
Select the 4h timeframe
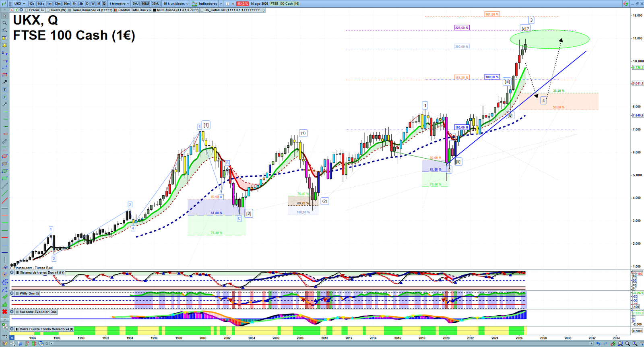tap(81, 4)
